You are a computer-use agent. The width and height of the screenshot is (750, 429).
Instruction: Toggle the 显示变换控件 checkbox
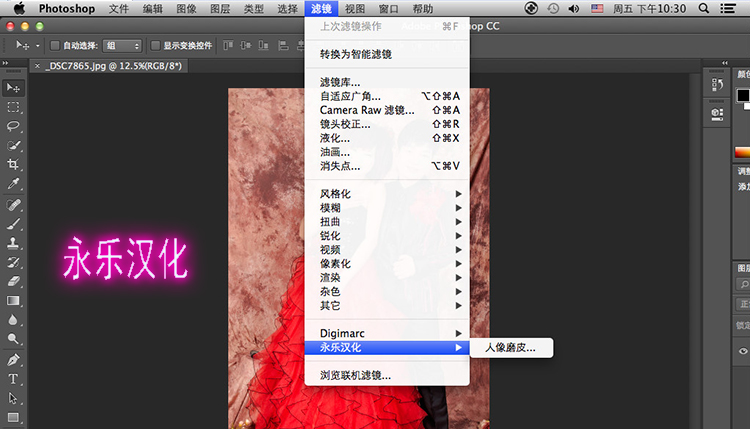pos(155,45)
